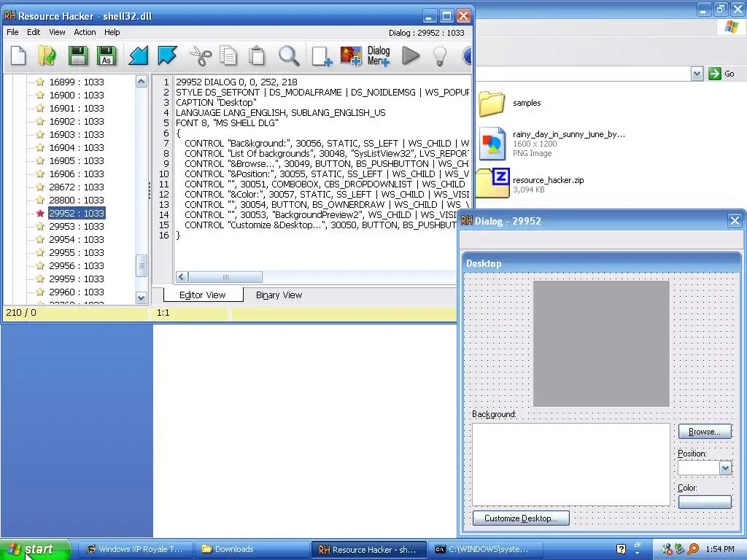Select tree item 16899 : 1033
This screenshot has height=560, width=747.
(x=76, y=82)
